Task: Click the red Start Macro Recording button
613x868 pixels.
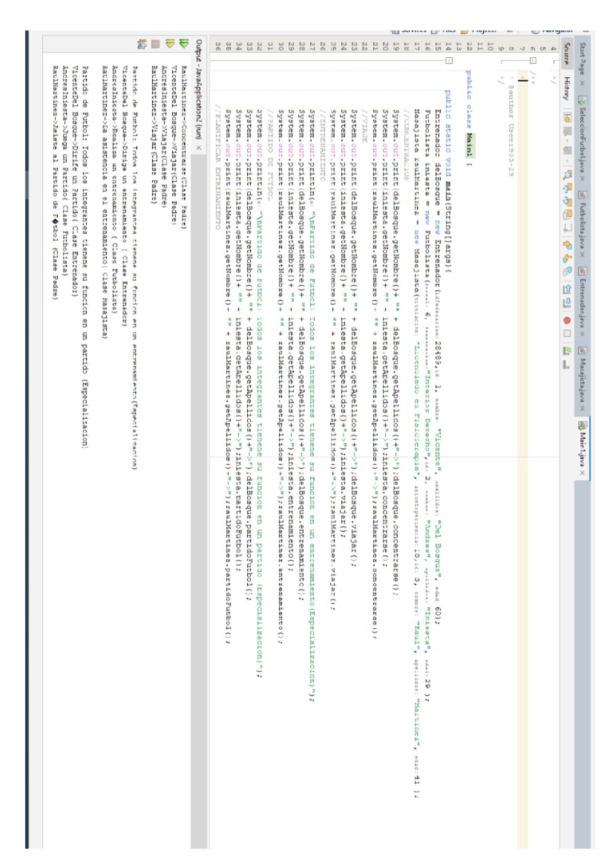Action: click(x=567, y=321)
